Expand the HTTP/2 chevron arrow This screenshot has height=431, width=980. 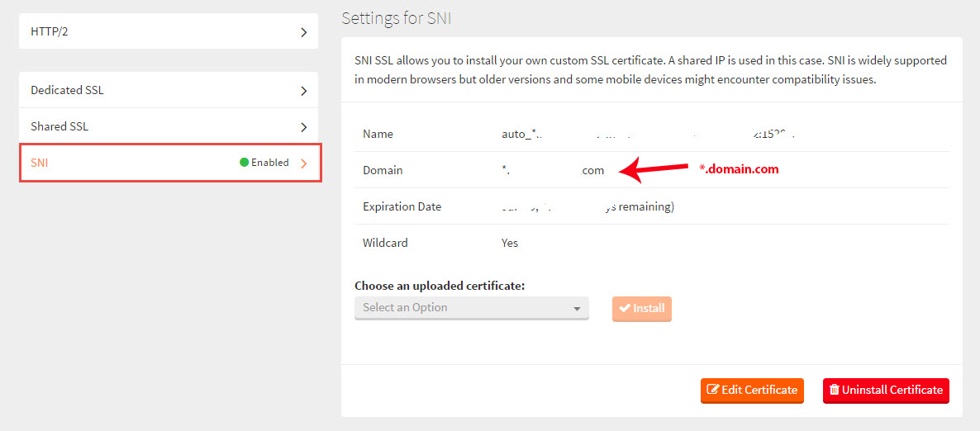pyautogui.click(x=304, y=32)
